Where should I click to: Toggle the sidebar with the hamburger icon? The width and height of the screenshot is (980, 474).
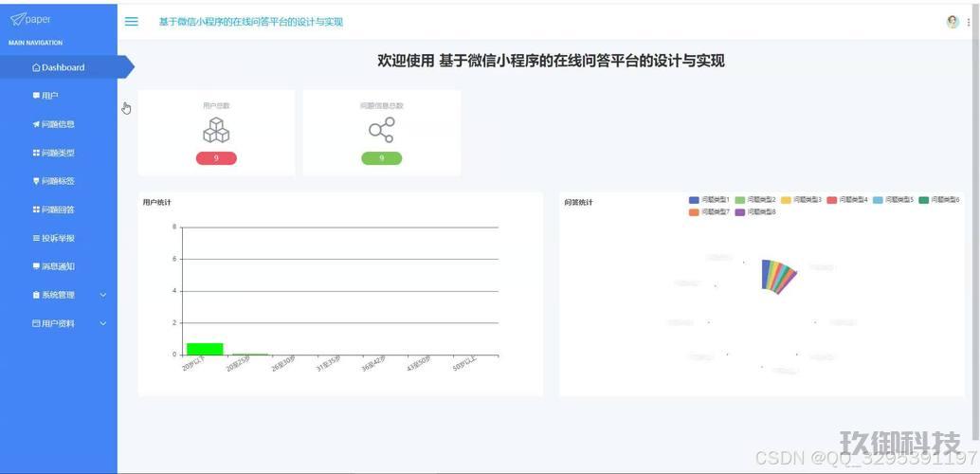pyautogui.click(x=131, y=21)
